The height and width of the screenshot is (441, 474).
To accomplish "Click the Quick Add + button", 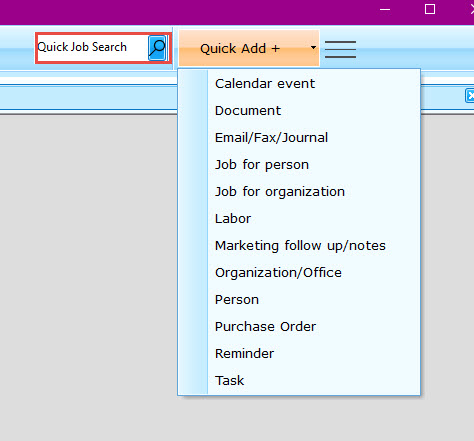I will [x=240, y=49].
